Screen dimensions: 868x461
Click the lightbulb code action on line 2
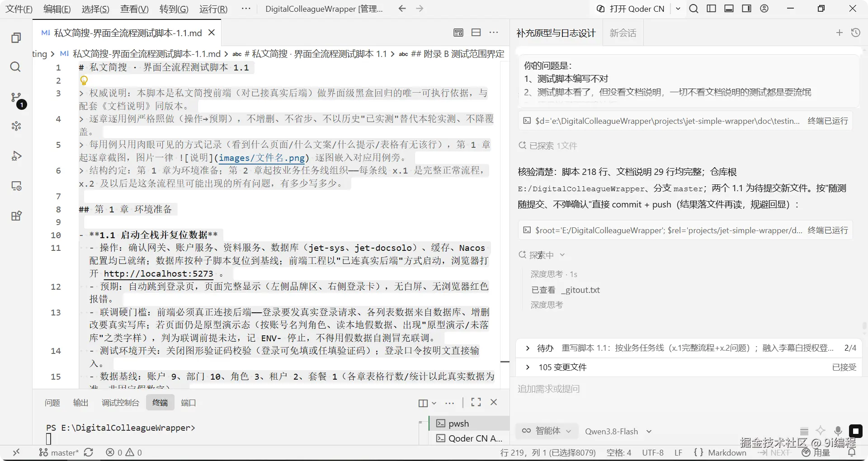point(84,80)
